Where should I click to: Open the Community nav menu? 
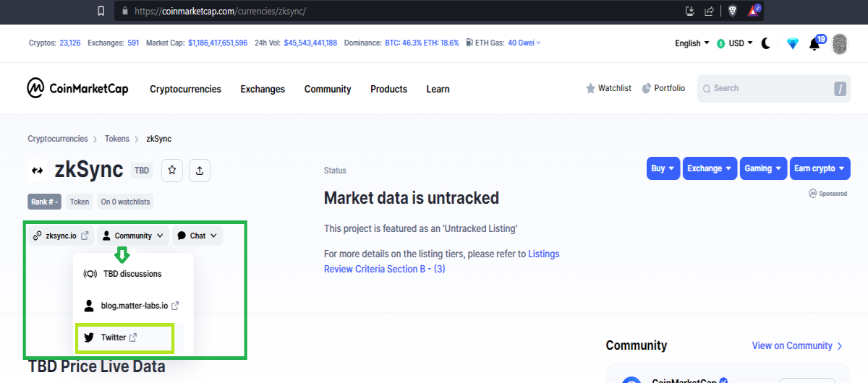point(328,90)
